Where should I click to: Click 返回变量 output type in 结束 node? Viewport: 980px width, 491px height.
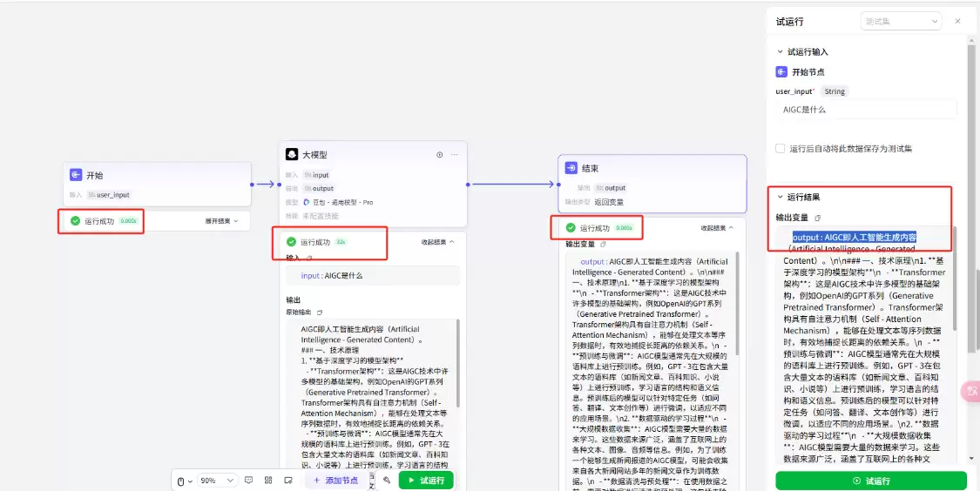point(609,202)
